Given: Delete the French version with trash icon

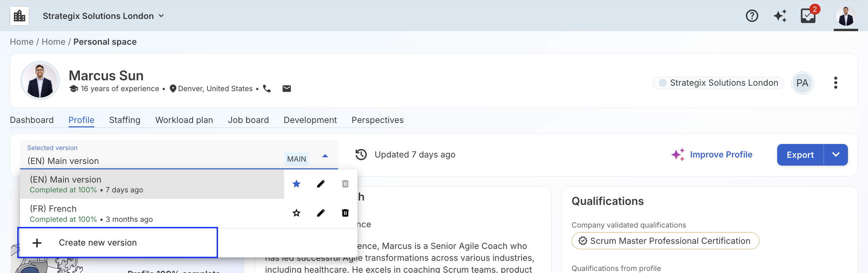Looking at the screenshot, I should (x=345, y=213).
